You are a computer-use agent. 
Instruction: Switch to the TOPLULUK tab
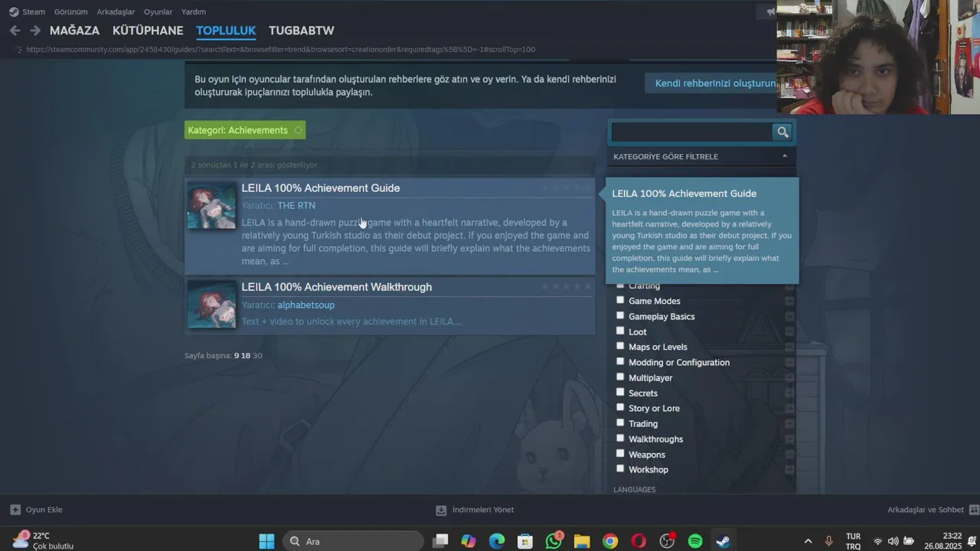(x=226, y=31)
